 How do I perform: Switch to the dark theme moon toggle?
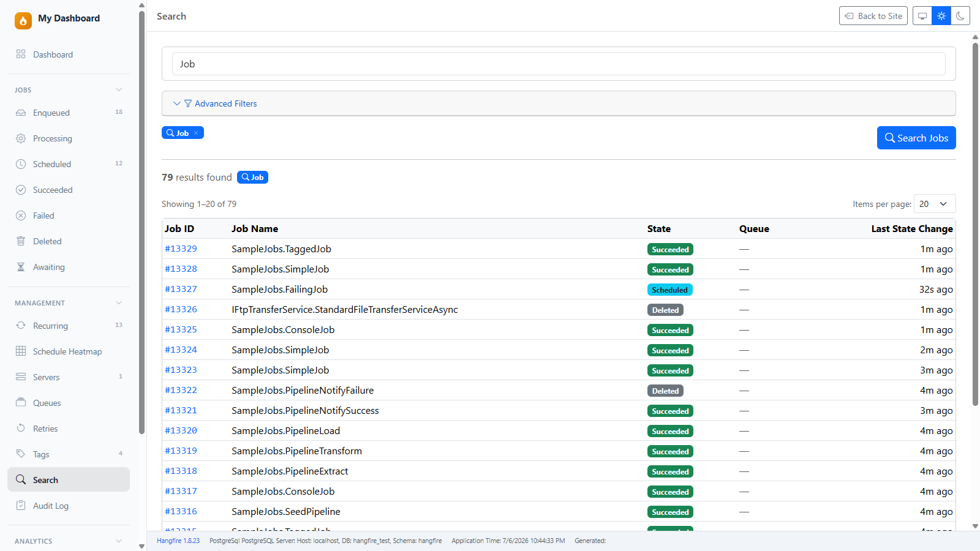960,16
